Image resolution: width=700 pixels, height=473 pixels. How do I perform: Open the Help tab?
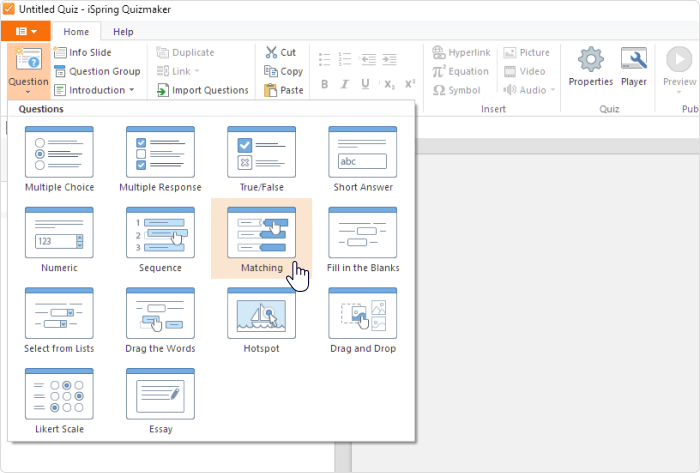[x=123, y=32]
